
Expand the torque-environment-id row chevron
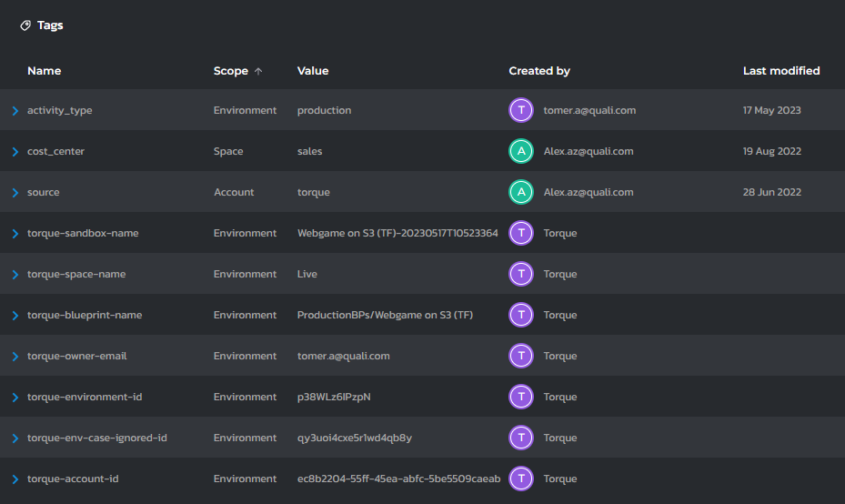[x=15, y=398]
